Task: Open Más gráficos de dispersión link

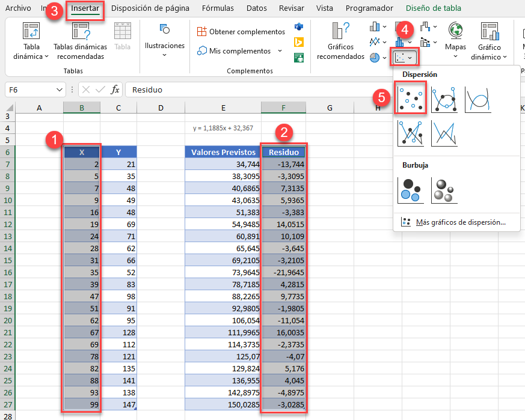Action: (x=461, y=222)
